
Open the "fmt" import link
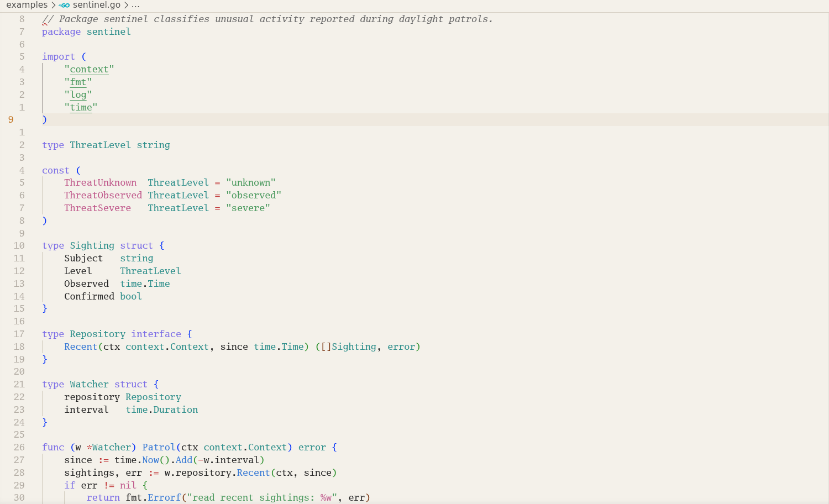[x=78, y=82]
